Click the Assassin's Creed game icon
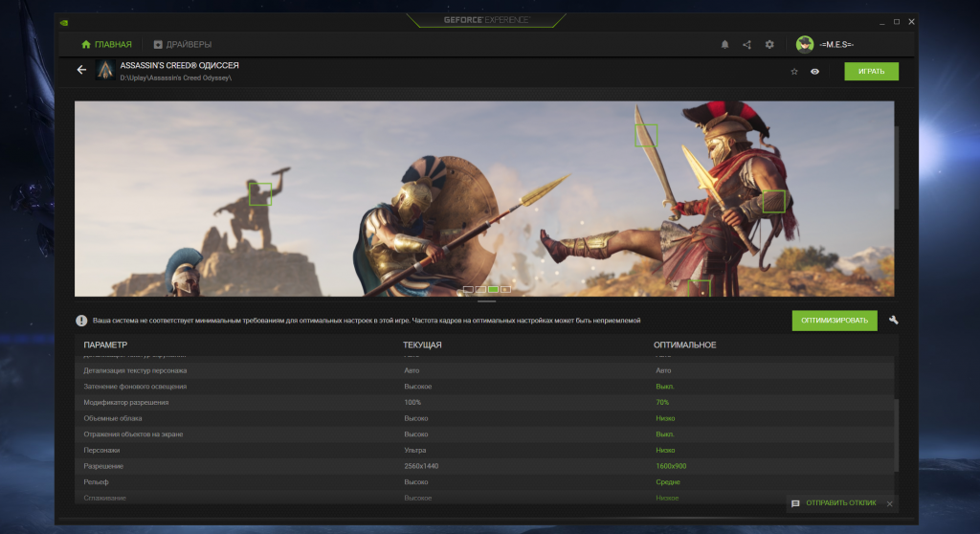The height and width of the screenshot is (534, 980). 105,70
